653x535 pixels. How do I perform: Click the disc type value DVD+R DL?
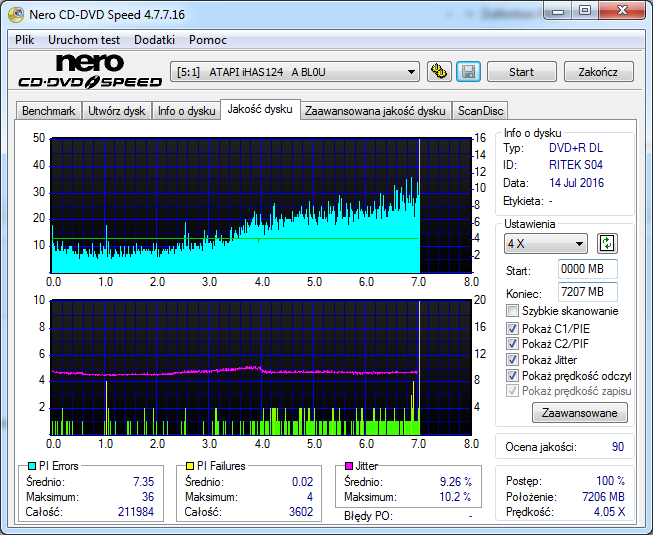click(x=576, y=148)
